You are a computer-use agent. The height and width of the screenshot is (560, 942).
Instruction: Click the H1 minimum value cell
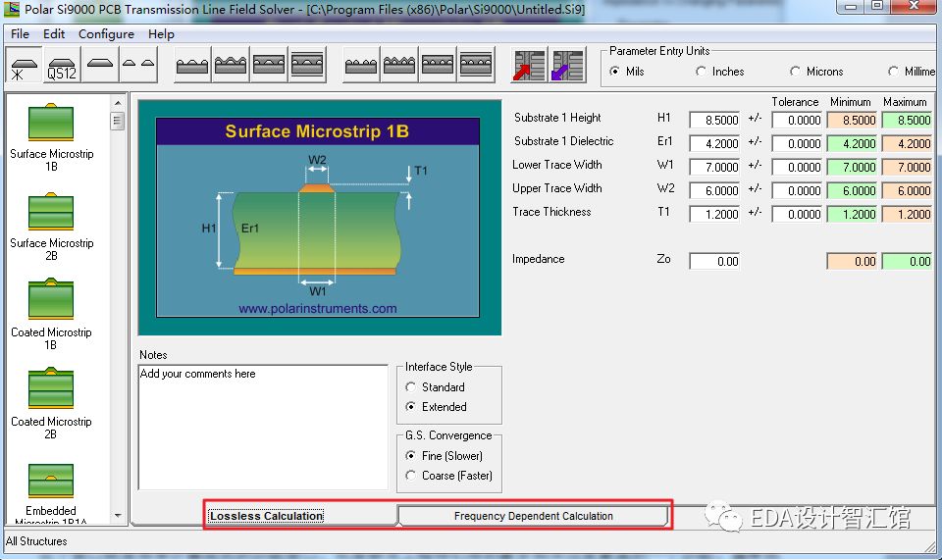852,120
